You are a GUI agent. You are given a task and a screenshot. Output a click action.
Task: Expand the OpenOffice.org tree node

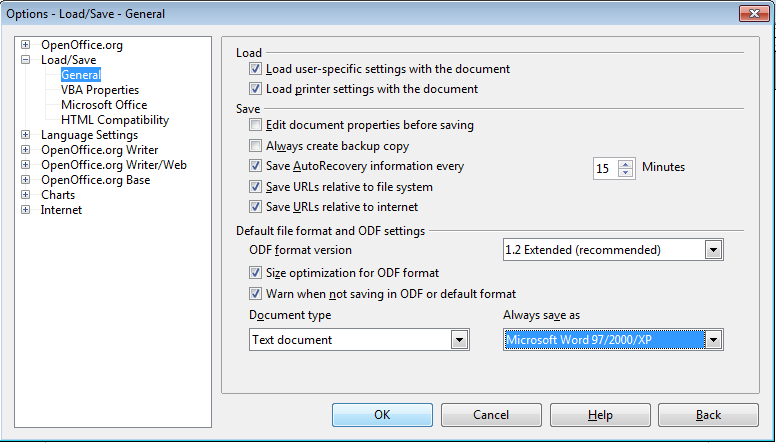coord(25,45)
